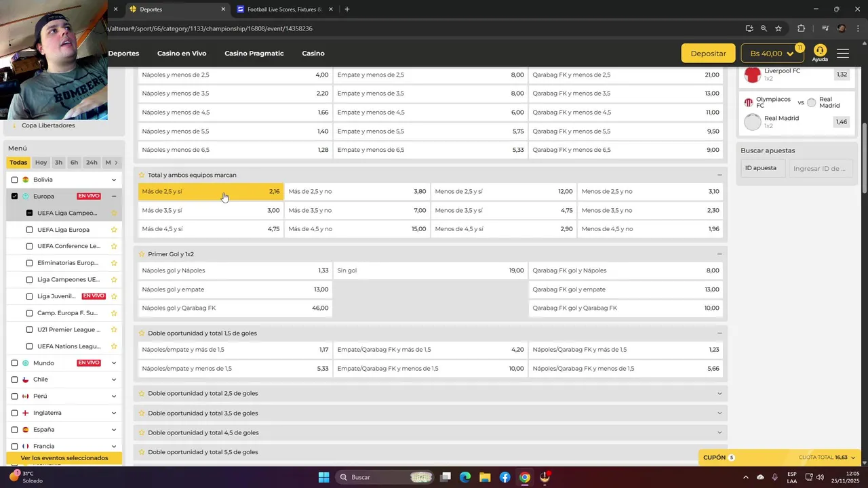Check the Chile checkbox

[14, 380]
